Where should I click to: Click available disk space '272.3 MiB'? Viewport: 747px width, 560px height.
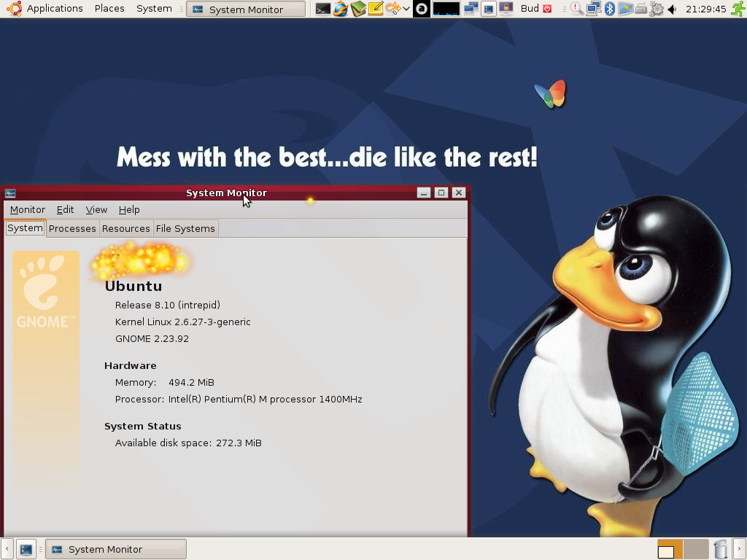(x=239, y=443)
